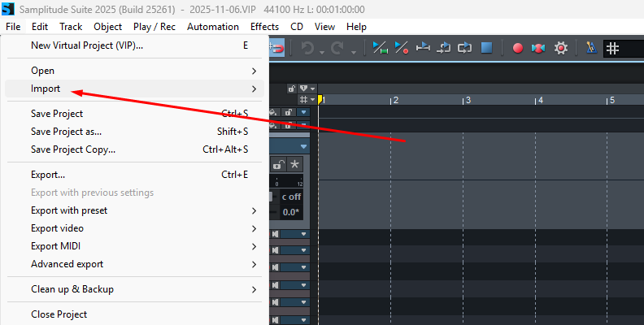644x325 pixels.
Task: Toggle the lock icon in track header
Action: [x=278, y=164]
